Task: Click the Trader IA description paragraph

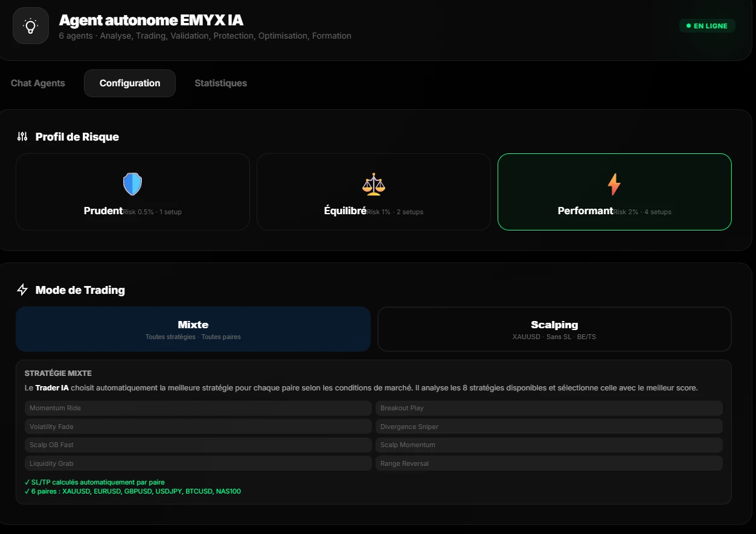Action: [x=361, y=388]
